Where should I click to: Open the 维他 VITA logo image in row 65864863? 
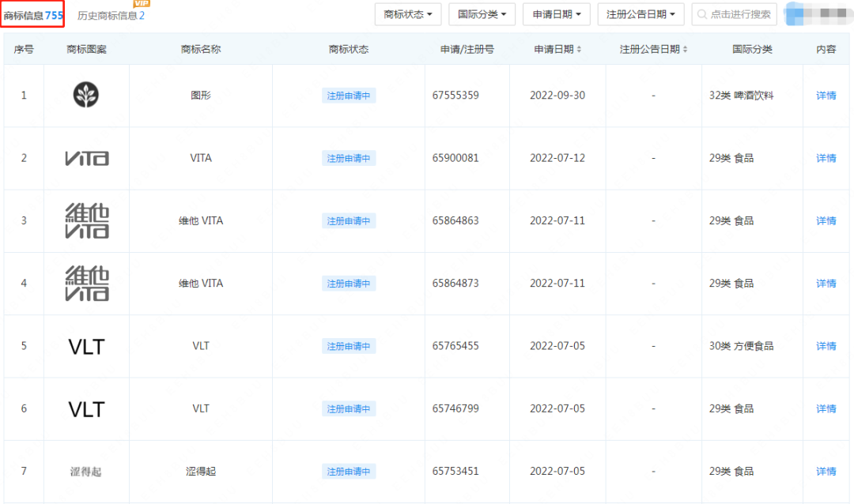pos(87,220)
